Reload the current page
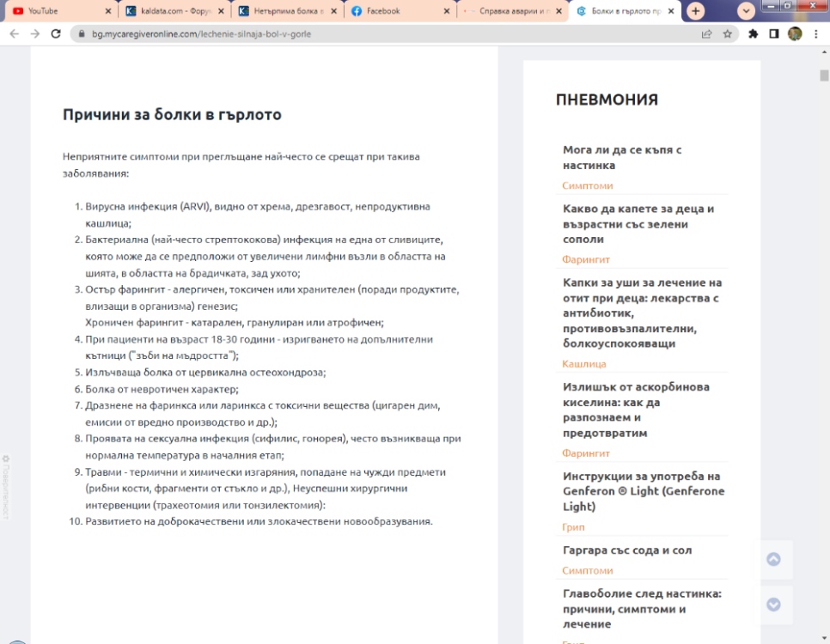 (56, 33)
